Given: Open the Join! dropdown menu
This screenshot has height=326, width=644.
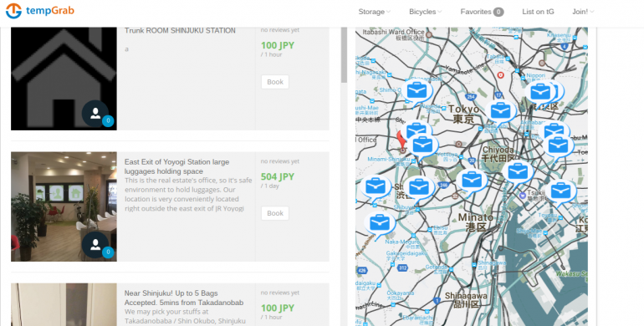Looking at the screenshot, I should point(583,12).
